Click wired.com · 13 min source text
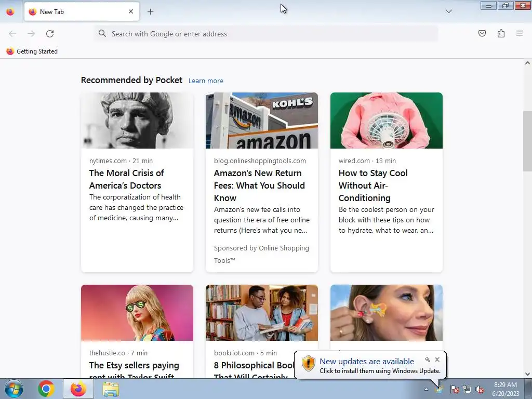Viewport: 532px width, 399px height. pos(367,161)
